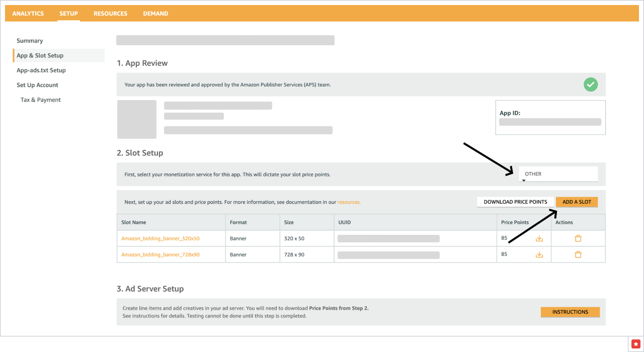This screenshot has width=644, height=352.
Task: Click the Download Price Points button
Action: [515, 202]
